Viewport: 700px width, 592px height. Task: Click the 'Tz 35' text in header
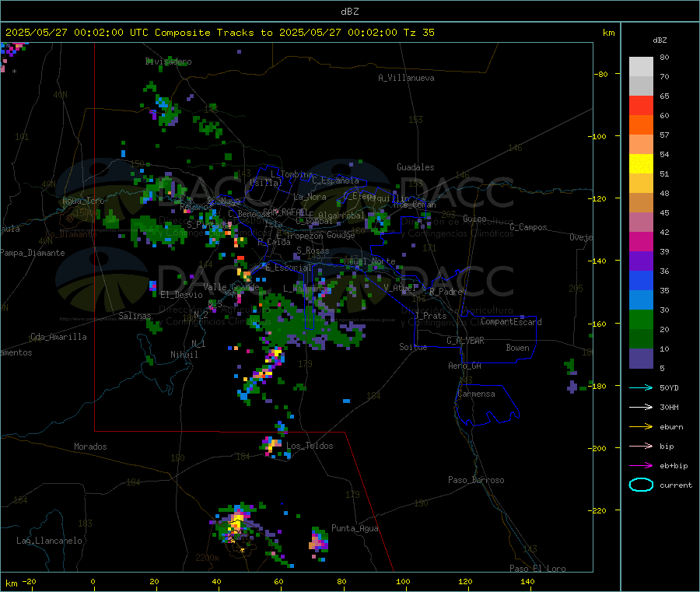[418, 33]
